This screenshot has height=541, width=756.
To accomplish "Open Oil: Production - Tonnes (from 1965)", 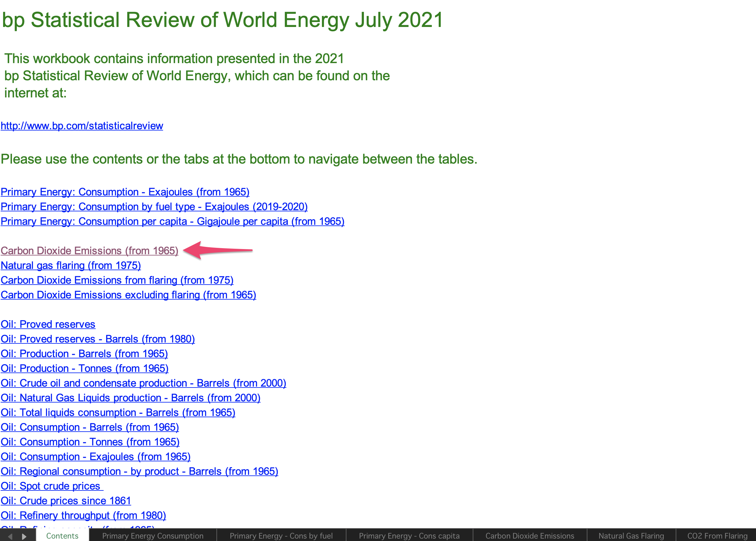I will [x=85, y=368].
